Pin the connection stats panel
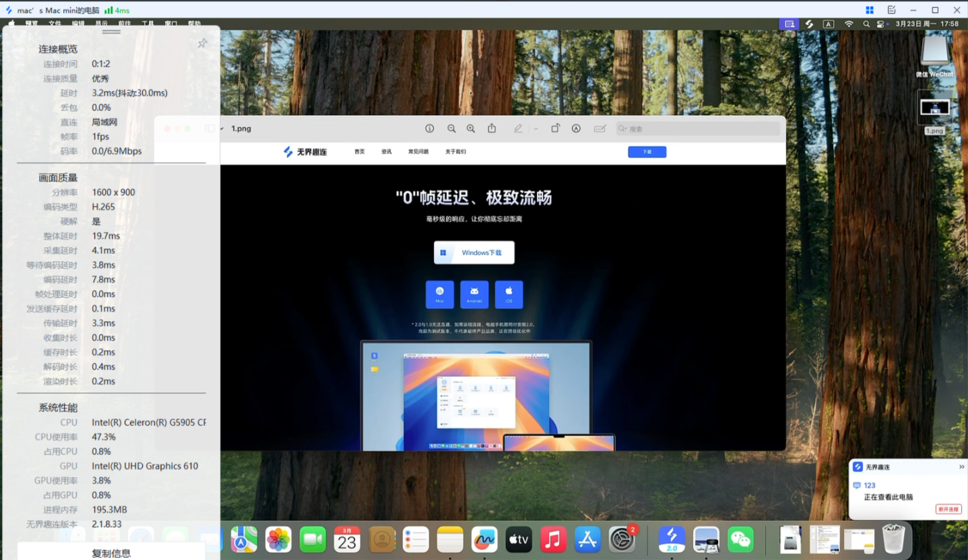 click(x=202, y=42)
